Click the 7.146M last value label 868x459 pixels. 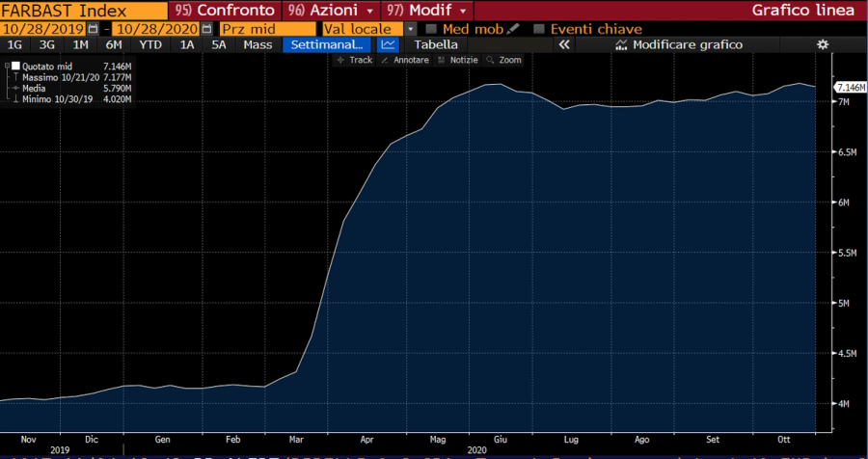tap(851, 88)
